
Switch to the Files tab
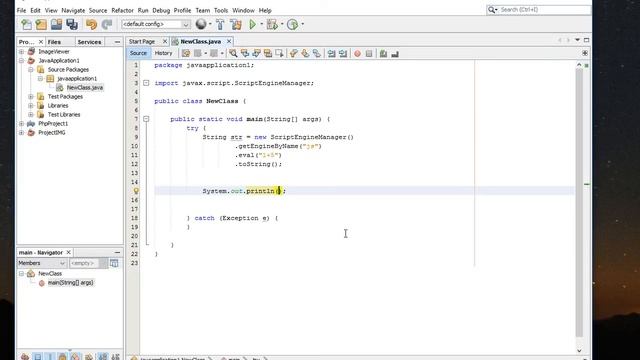pos(54,42)
